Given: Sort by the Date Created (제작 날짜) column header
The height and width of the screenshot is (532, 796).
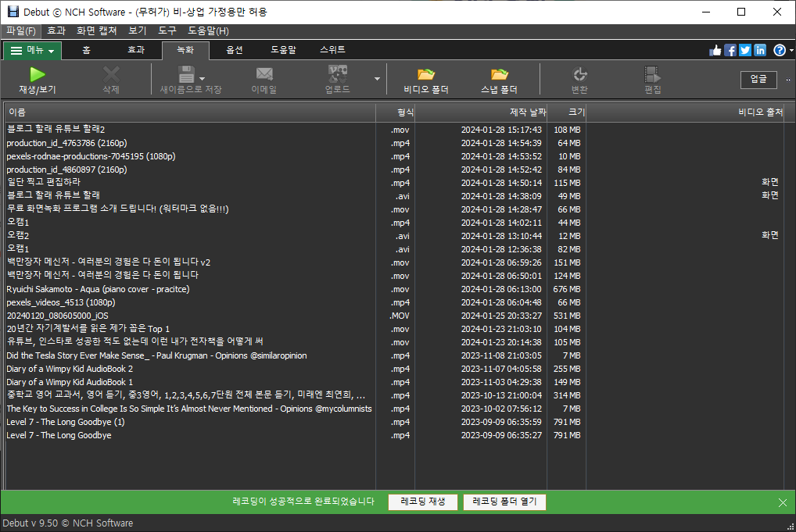Looking at the screenshot, I should click(481, 112).
